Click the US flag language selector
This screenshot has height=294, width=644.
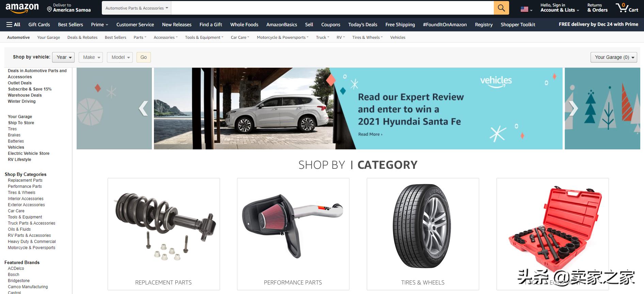click(526, 10)
